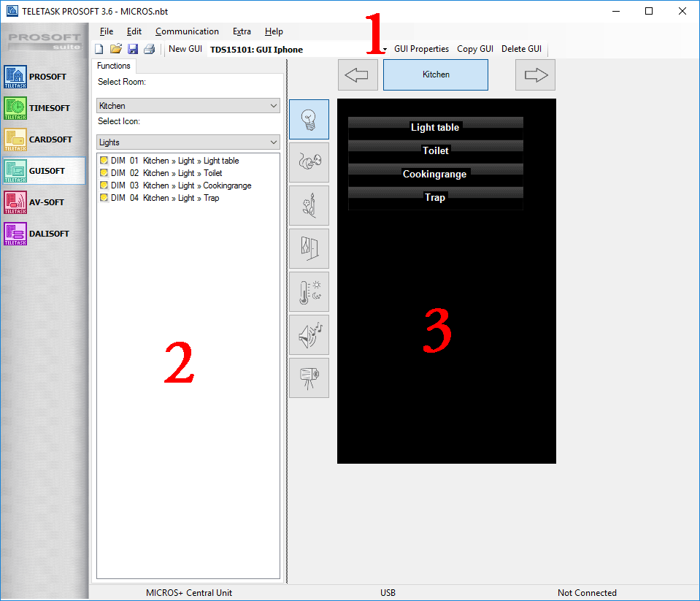
Task: Select the camera on tripod icon
Action: 309,378
